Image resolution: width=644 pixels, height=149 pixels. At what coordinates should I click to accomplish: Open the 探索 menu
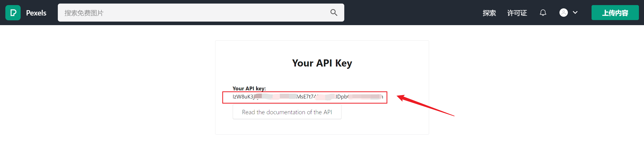coord(489,13)
